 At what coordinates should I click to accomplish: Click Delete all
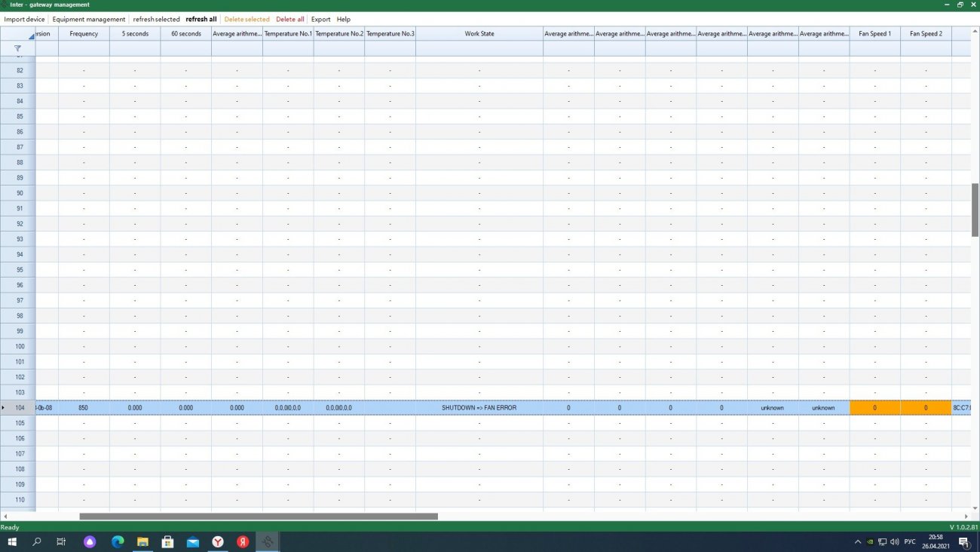coord(290,19)
